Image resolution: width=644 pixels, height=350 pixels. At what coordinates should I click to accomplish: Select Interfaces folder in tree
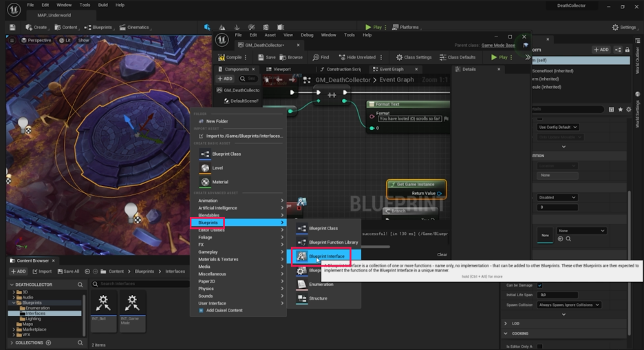coord(35,313)
